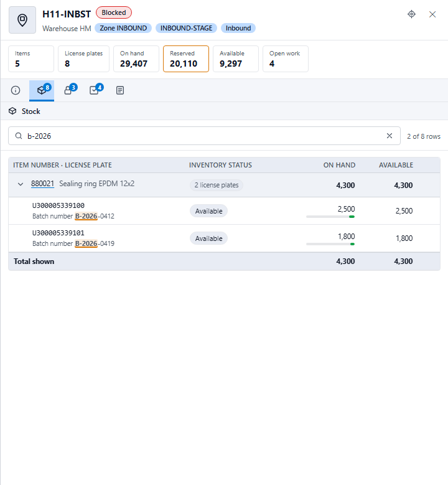Click the Warehouse HM label
The image size is (448, 485).
[x=67, y=29]
